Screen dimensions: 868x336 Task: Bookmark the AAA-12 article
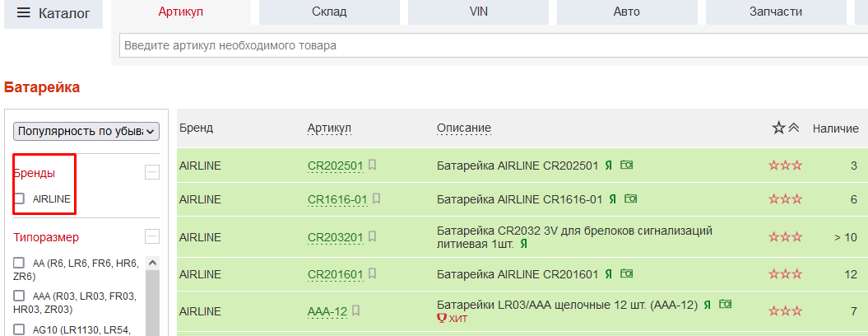(x=356, y=311)
